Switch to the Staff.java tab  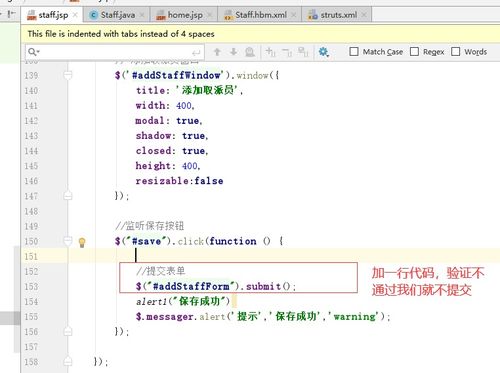click(118, 15)
